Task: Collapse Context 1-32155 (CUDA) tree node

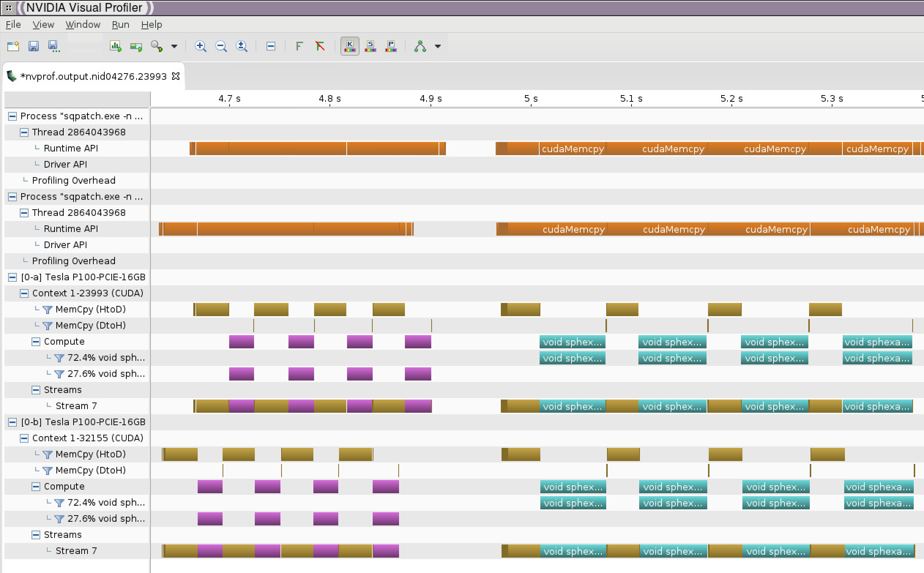Action: point(24,438)
